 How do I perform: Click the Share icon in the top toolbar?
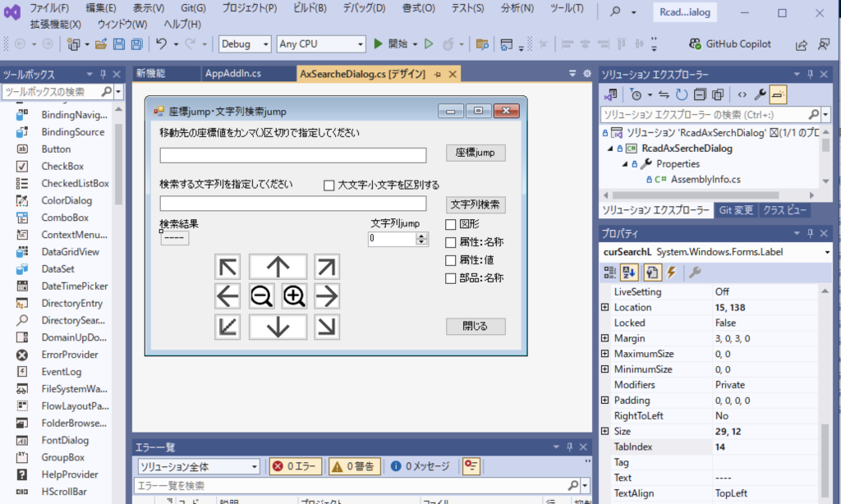(801, 45)
